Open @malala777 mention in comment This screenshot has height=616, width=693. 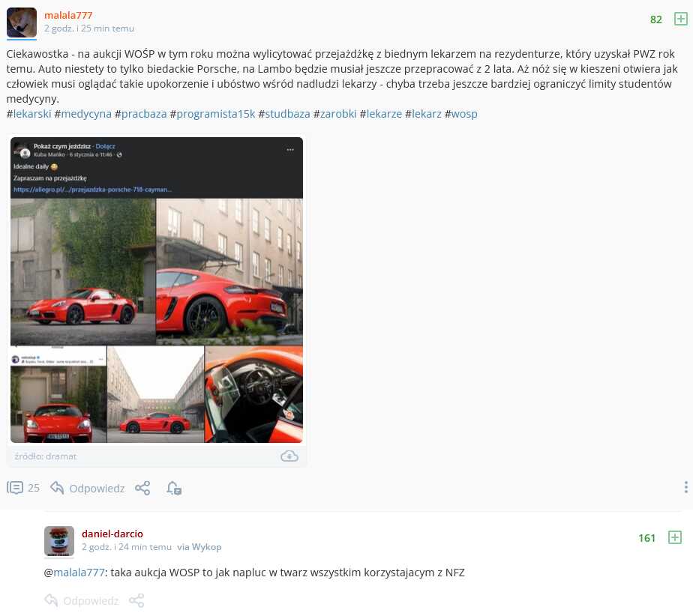(74, 573)
